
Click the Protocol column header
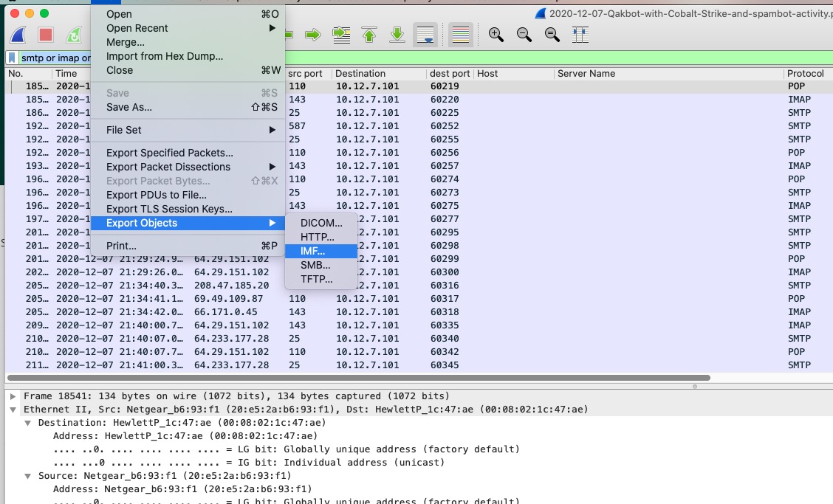[x=807, y=74]
